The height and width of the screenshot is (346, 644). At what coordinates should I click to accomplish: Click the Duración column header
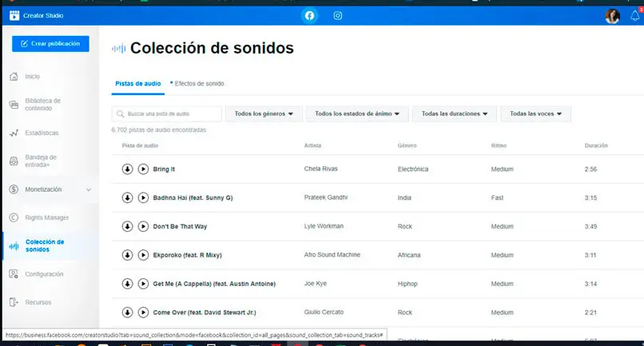click(x=596, y=145)
